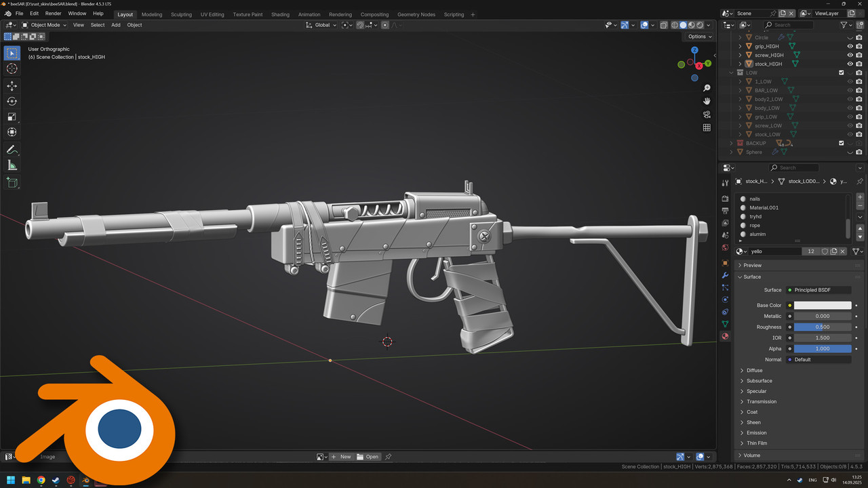Select the rope material slot
The height and width of the screenshot is (488, 868).
791,225
